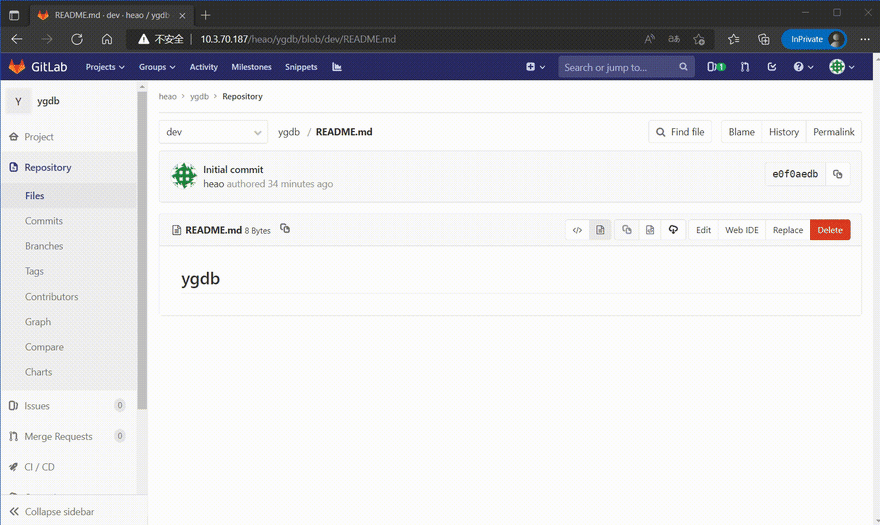This screenshot has width=880, height=525.
Task: Open the Merge Requests sidebar icon
Action: click(13, 436)
